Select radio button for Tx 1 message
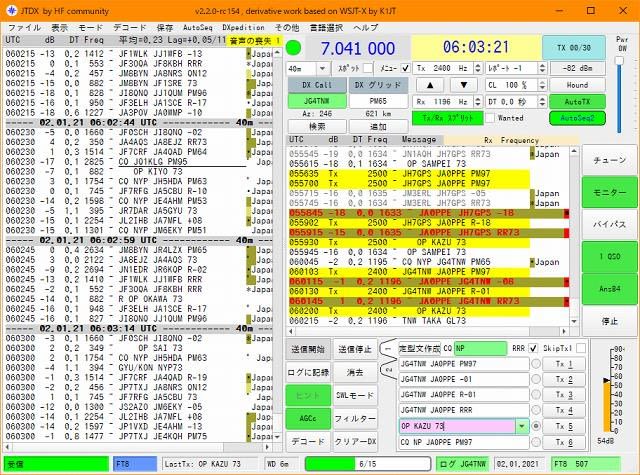Screen dimensions: 640x475 536,364
